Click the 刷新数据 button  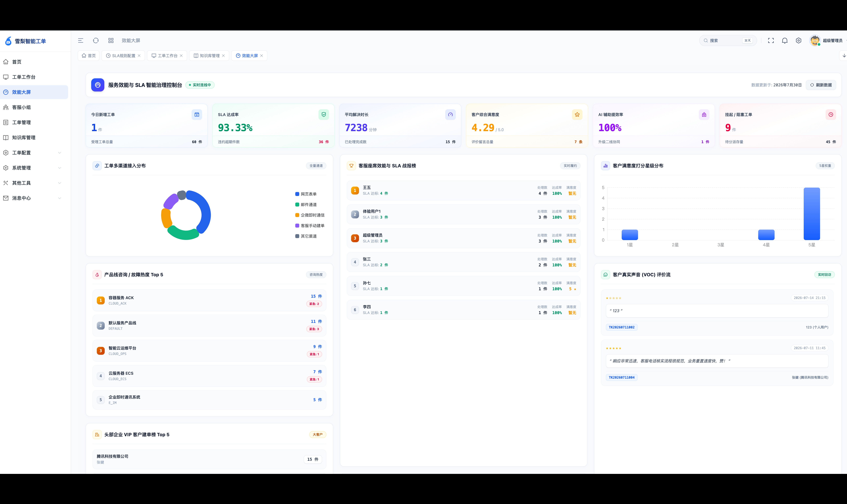coord(821,85)
